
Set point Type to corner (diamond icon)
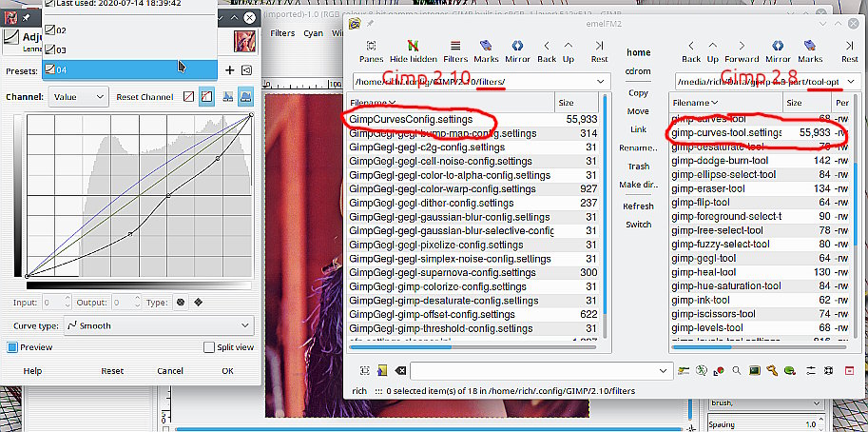(198, 303)
